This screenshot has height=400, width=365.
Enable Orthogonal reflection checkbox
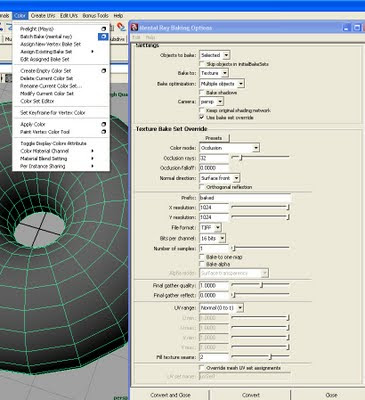click(201, 187)
